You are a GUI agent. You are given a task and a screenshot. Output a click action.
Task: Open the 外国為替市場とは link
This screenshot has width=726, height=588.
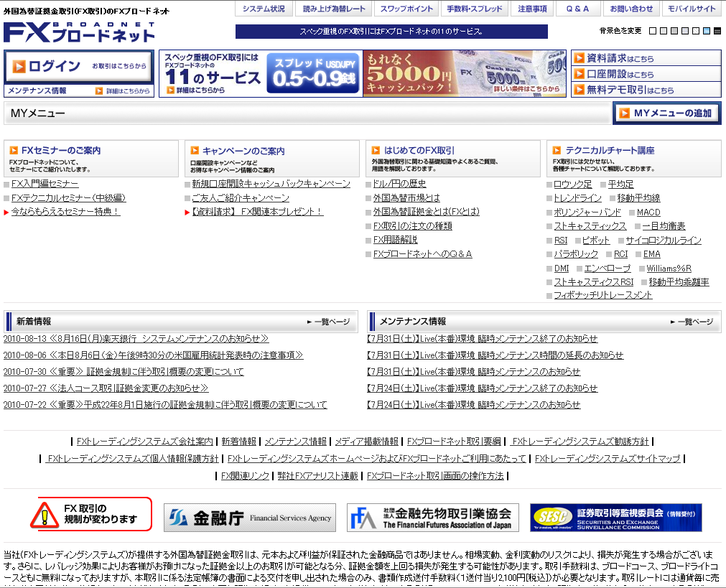pos(406,198)
